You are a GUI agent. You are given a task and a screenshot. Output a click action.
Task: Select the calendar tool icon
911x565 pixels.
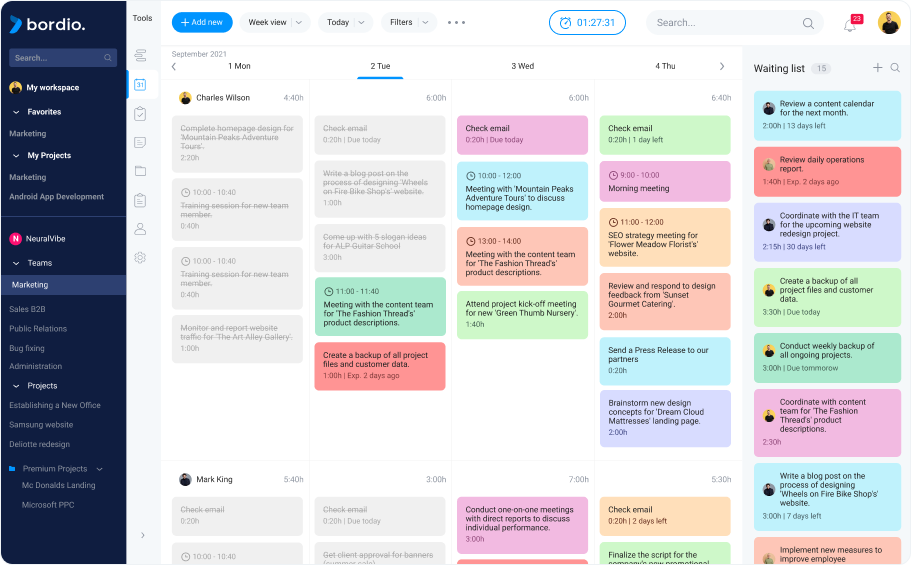(140, 84)
